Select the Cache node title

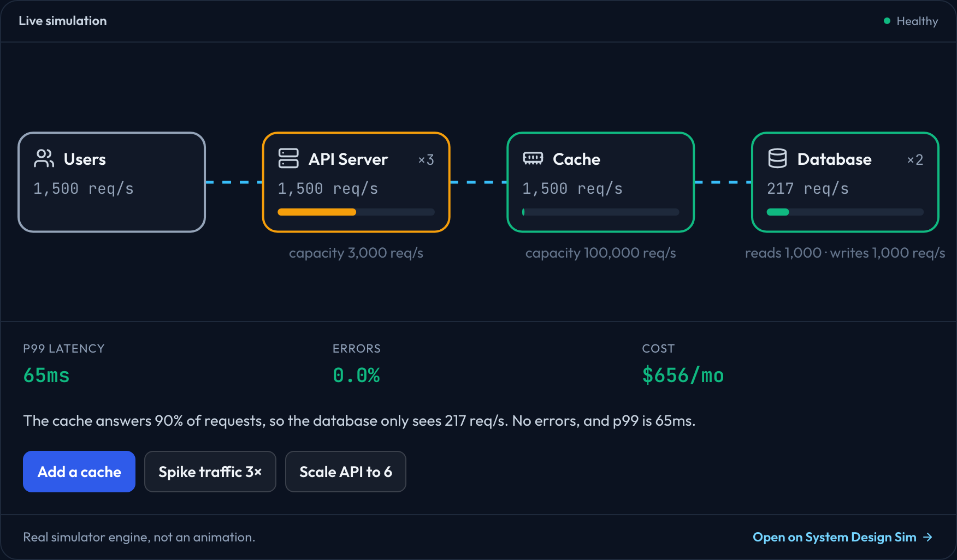point(576,159)
